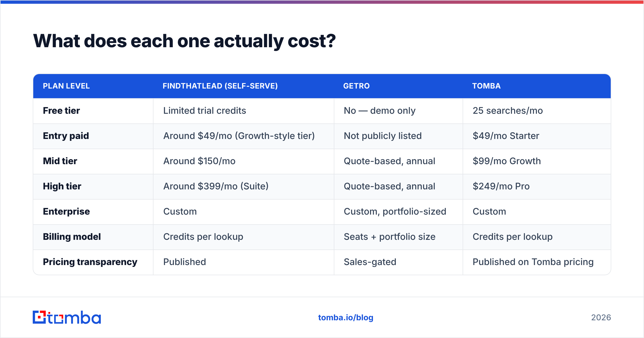Click the 'High tier' row label
644x338 pixels.
click(62, 186)
